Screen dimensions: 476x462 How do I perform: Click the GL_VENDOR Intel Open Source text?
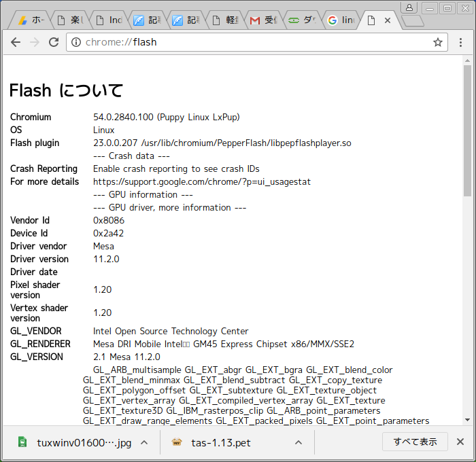(x=171, y=331)
